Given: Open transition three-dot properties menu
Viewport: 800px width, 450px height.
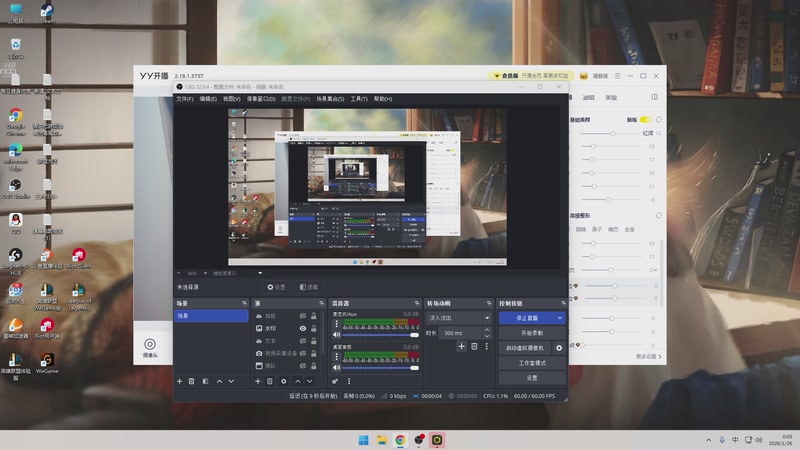Looking at the screenshot, I should (x=486, y=346).
